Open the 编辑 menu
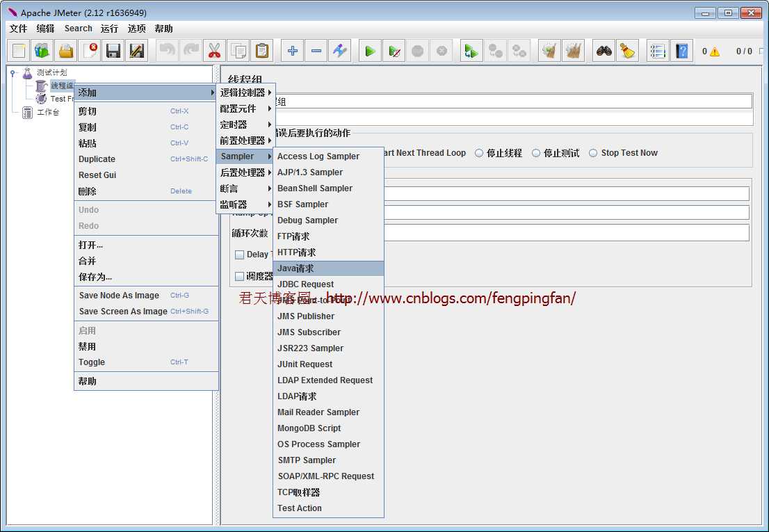The height and width of the screenshot is (532, 769). 46,29
